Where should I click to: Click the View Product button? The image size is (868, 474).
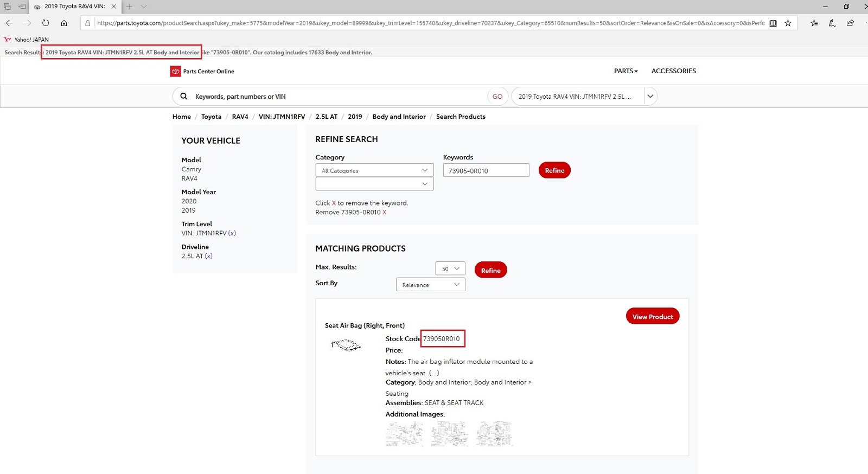653,316
